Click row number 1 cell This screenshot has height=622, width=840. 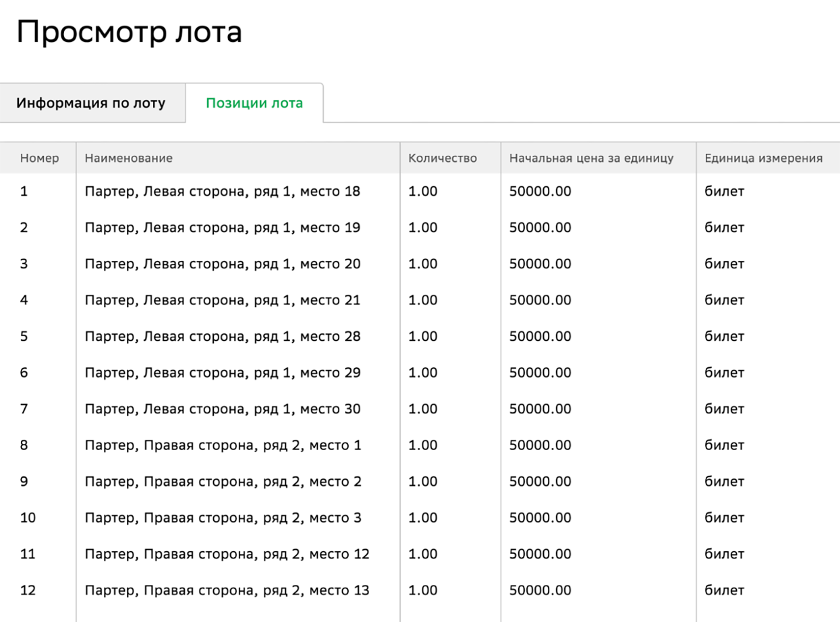point(24,191)
